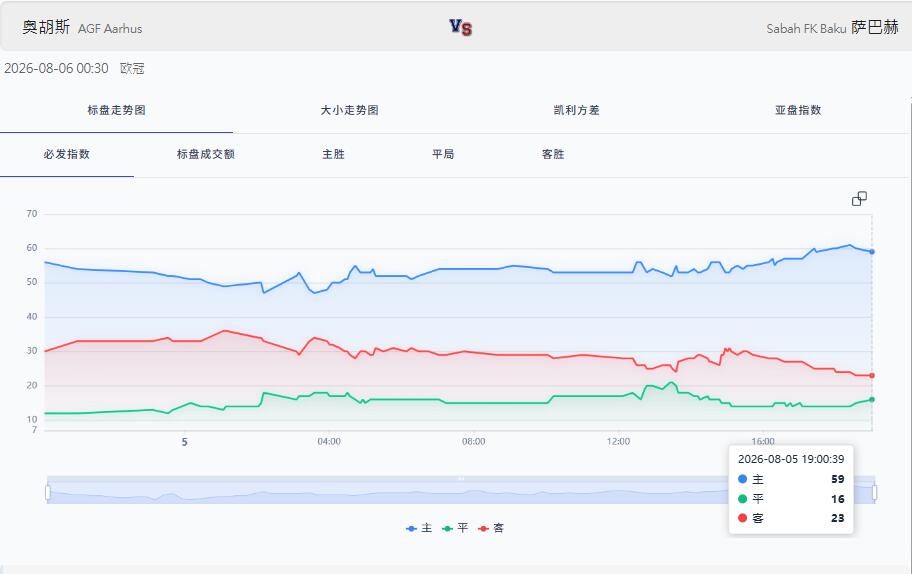Open the 标盘走势图 tab
Viewport: 912px width, 574px height.
coord(116,110)
